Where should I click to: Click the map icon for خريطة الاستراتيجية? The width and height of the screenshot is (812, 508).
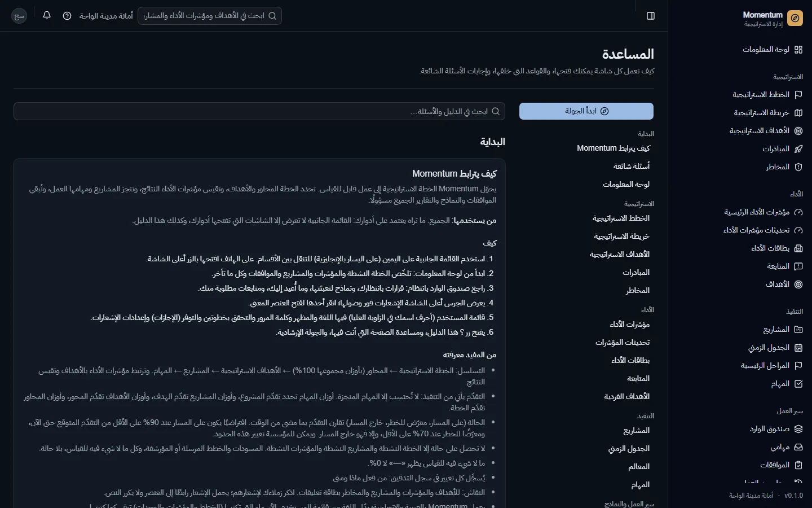[798, 113]
